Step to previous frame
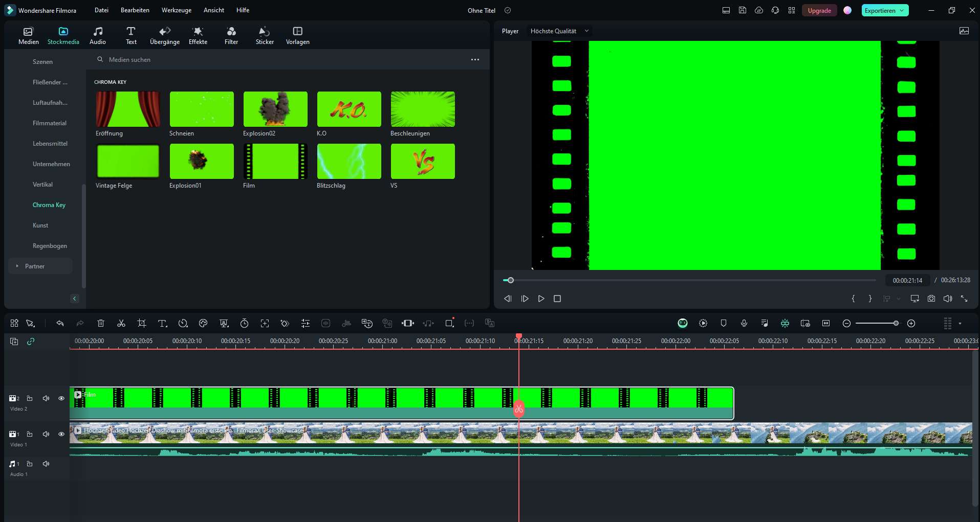 tap(508, 299)
